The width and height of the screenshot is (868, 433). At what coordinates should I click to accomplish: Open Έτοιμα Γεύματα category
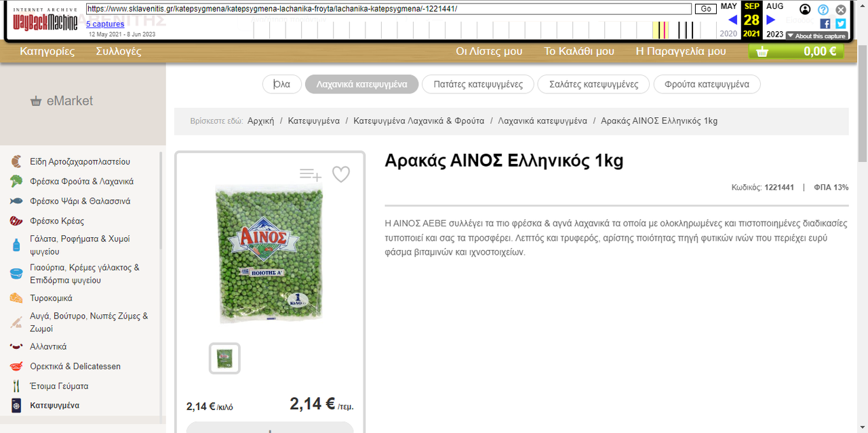[x=59, y=386]
